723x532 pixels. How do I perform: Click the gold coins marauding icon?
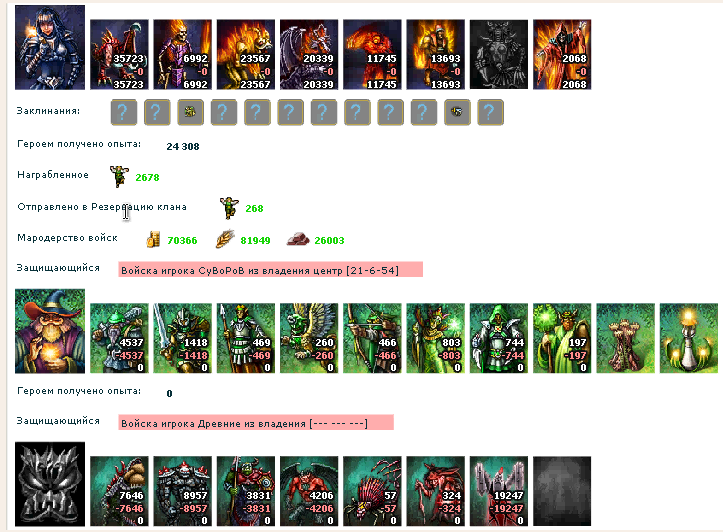coord(153,240)
